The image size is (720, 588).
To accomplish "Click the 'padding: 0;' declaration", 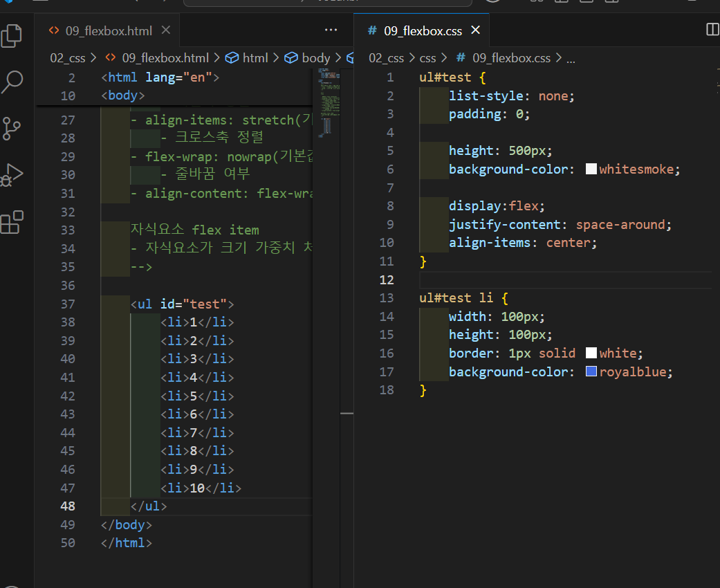I will pos(490,114).
